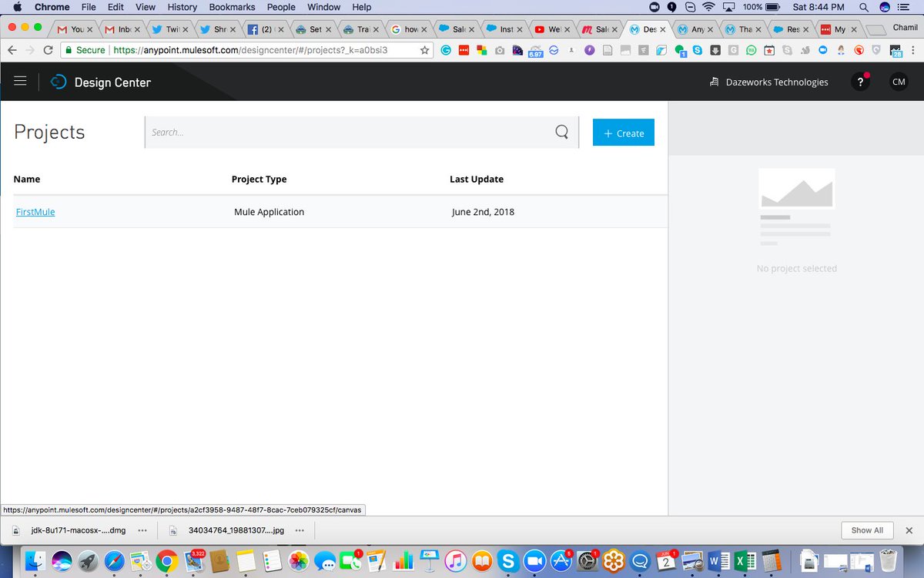Click inside the Projects search field

click(x=308, y=132)
